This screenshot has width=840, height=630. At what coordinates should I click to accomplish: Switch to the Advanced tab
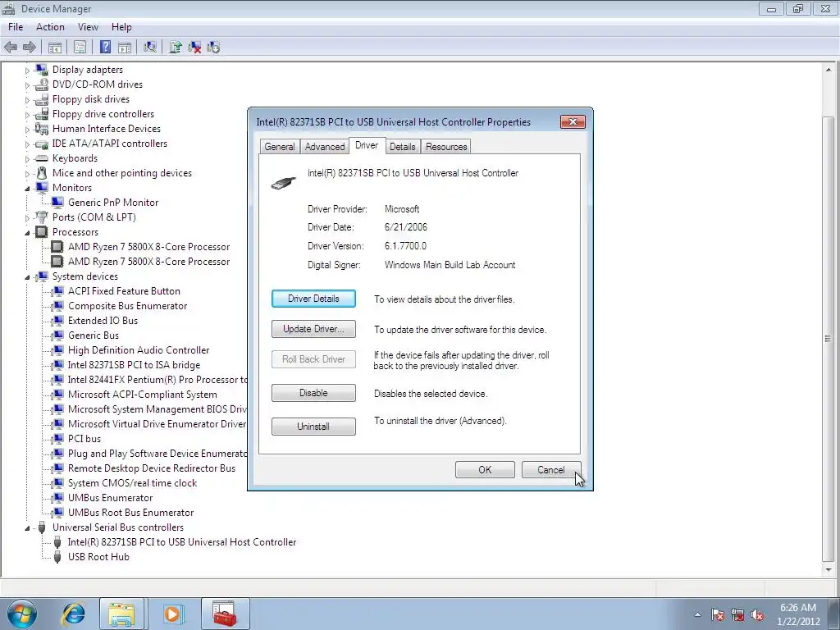325,147
